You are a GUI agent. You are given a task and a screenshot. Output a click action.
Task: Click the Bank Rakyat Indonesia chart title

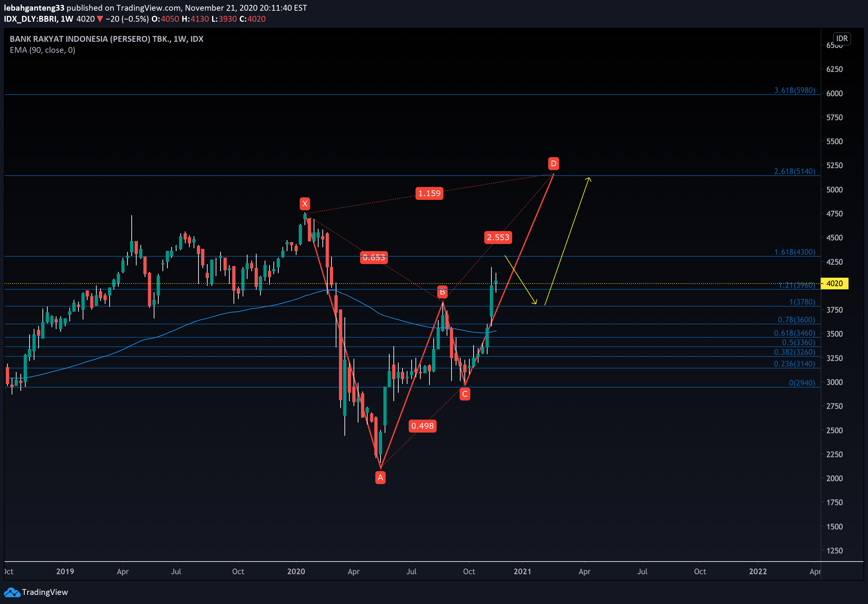click(x=106, y=39)
